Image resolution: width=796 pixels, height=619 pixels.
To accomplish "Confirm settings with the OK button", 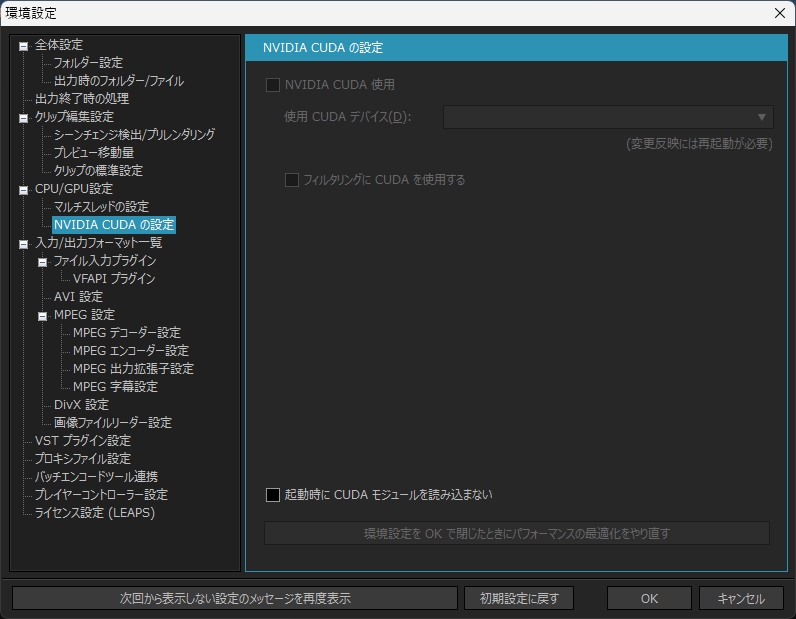I will point(649,598).
